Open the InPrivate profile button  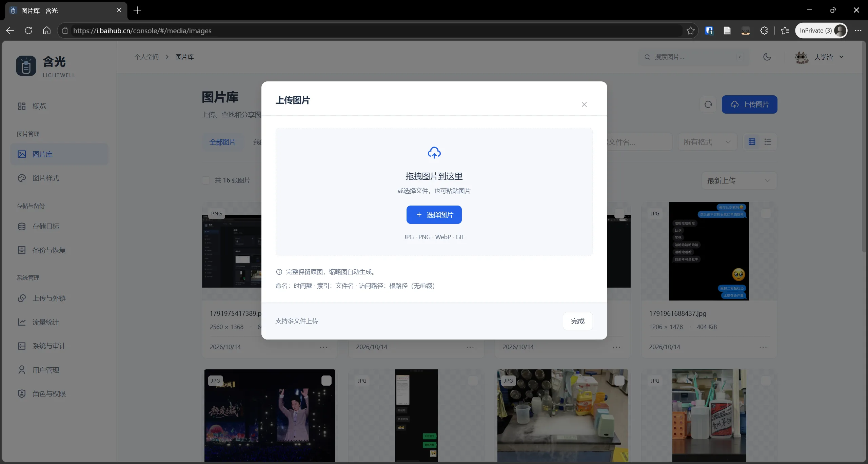(x=821, y=31)
